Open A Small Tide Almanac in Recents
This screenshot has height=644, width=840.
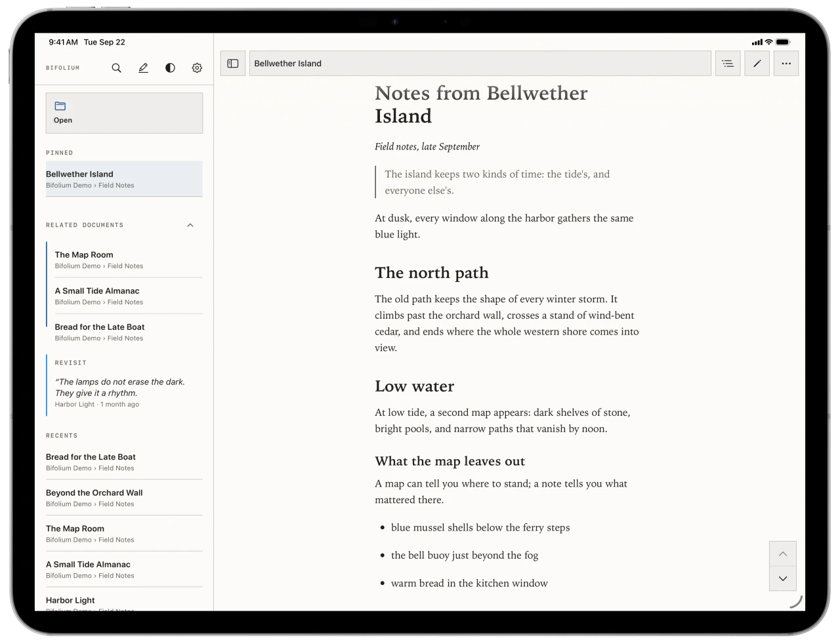tap(124, 569)
